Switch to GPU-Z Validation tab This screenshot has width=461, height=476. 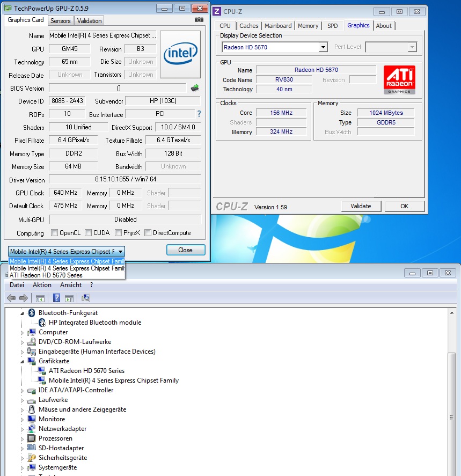coord(89,20)
